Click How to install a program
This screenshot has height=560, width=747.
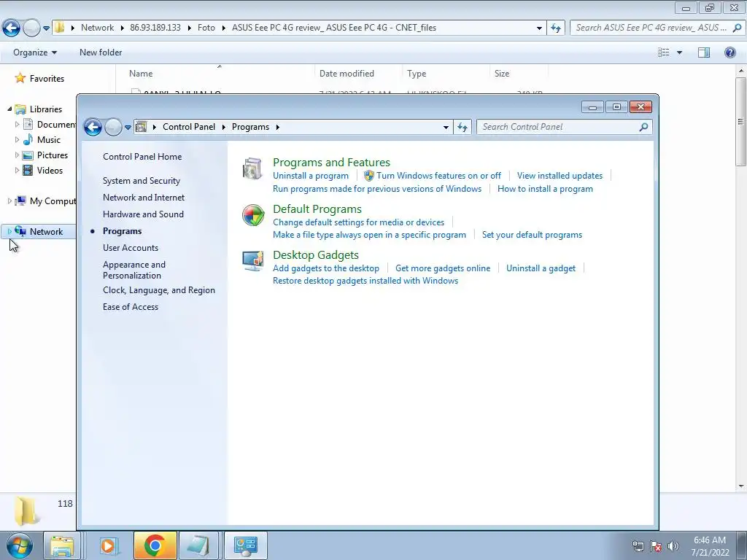tap(545, 189)
